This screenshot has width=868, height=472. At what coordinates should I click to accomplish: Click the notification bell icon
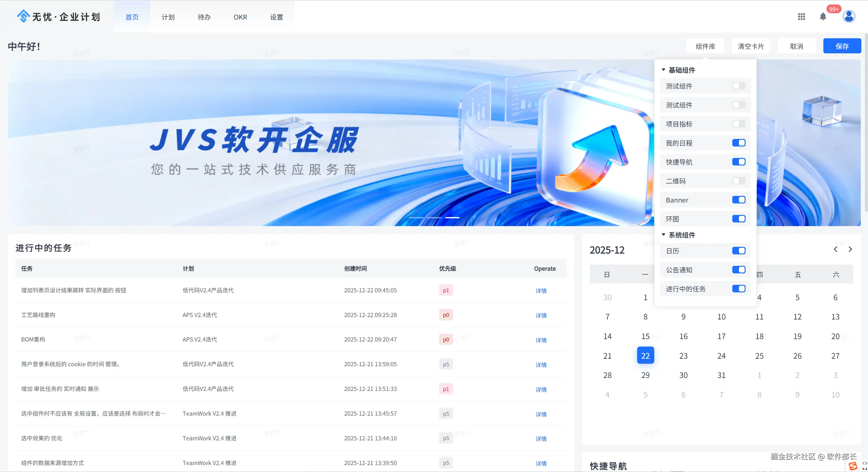point(823,17)
